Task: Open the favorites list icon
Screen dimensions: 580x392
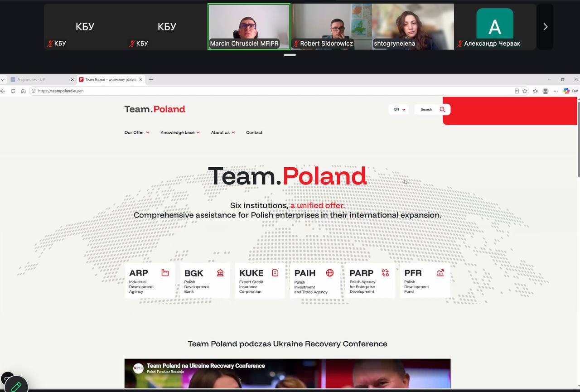Action: tap(535, 91)
